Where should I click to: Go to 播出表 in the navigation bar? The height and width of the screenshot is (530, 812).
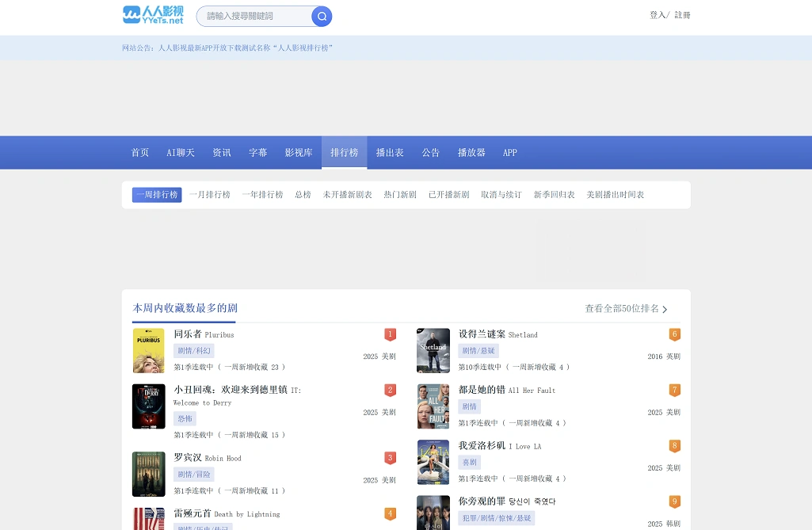[390, 153]
